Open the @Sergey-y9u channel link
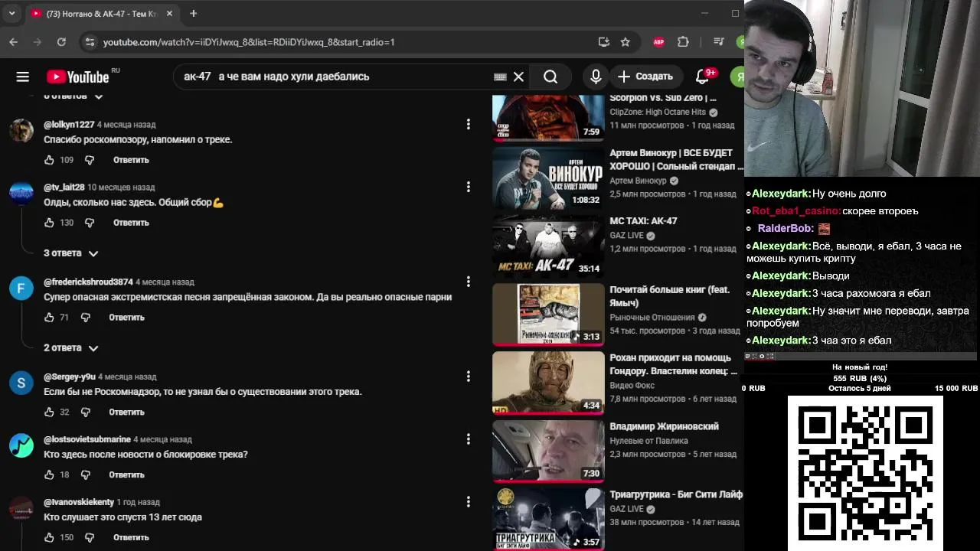This screenshot has height=551, width=980. [x=70, y=377]
